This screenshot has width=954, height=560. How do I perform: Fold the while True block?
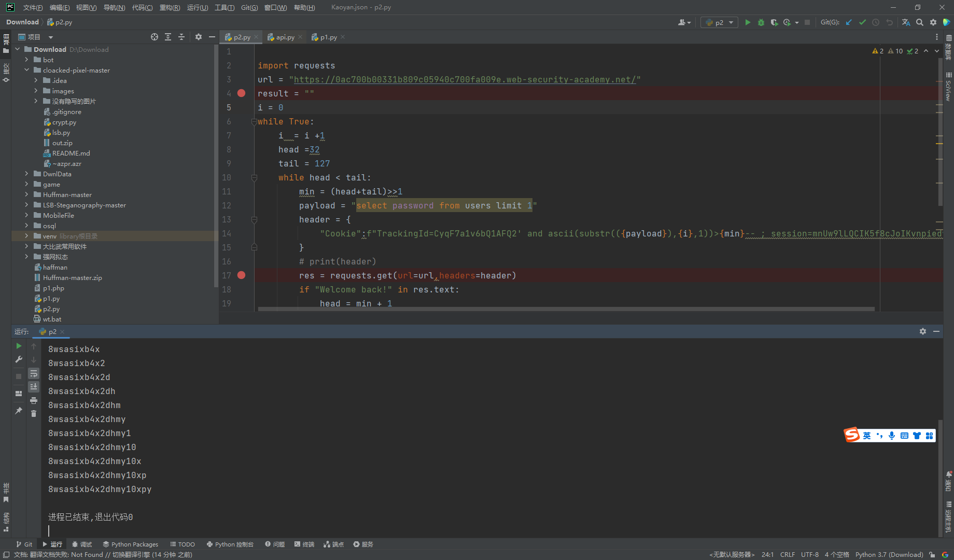pos(254,122)
